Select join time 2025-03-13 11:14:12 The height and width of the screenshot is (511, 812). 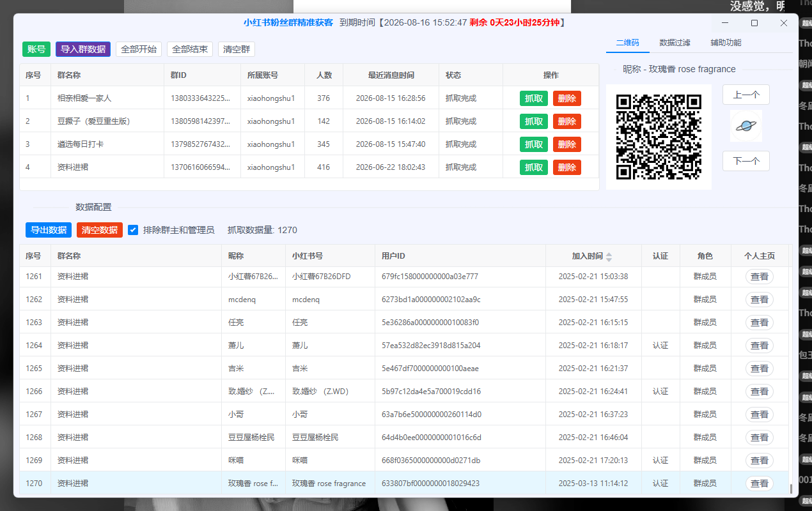point(593,484)
